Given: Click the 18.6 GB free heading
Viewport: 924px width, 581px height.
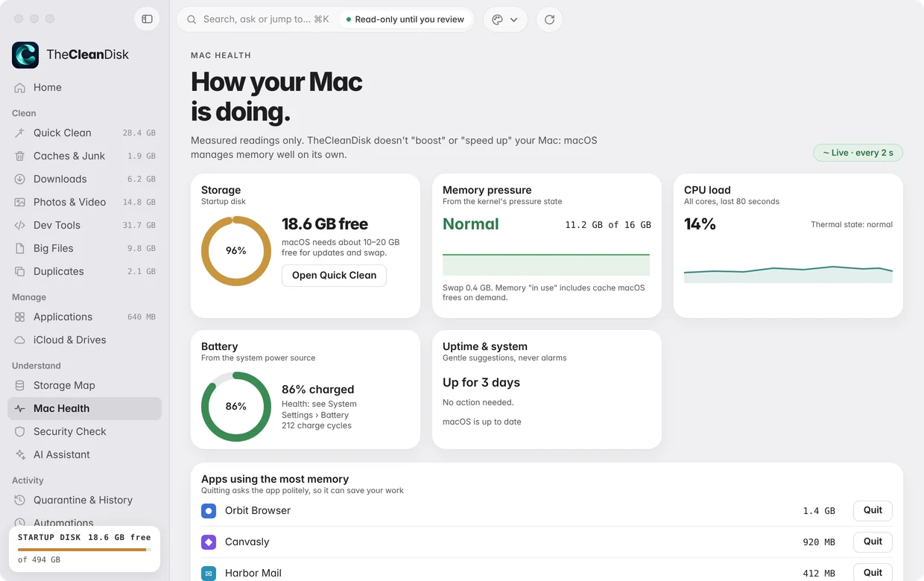Looking at the screenshot, I should (x=325, y=224).
